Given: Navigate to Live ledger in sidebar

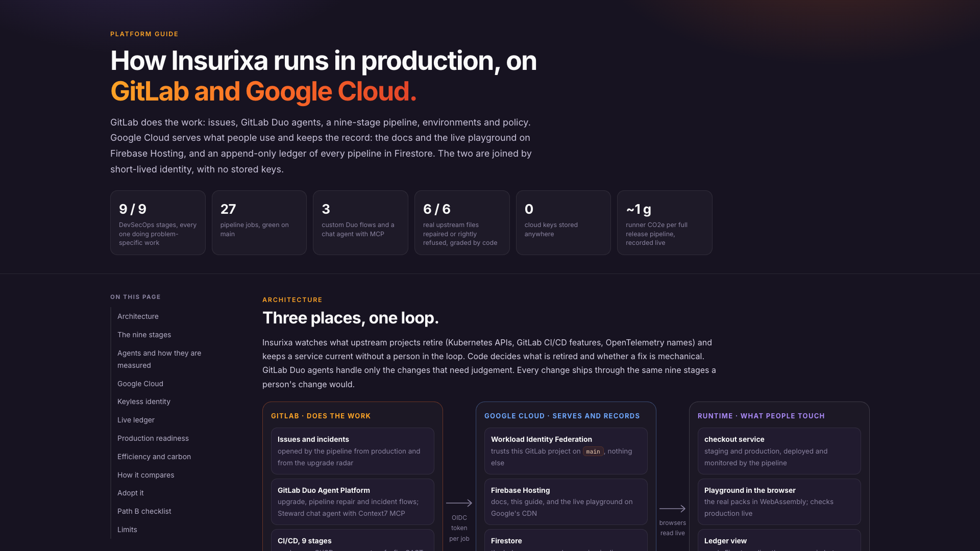Looking at the screenshot, I should tap(136, 420).
